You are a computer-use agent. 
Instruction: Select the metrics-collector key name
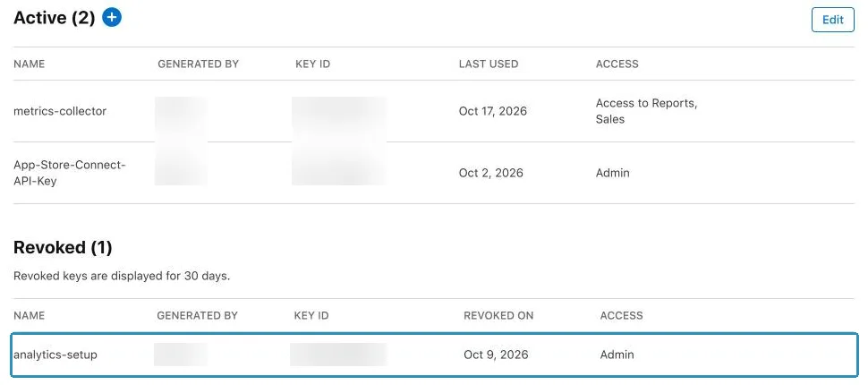(60, 111)
